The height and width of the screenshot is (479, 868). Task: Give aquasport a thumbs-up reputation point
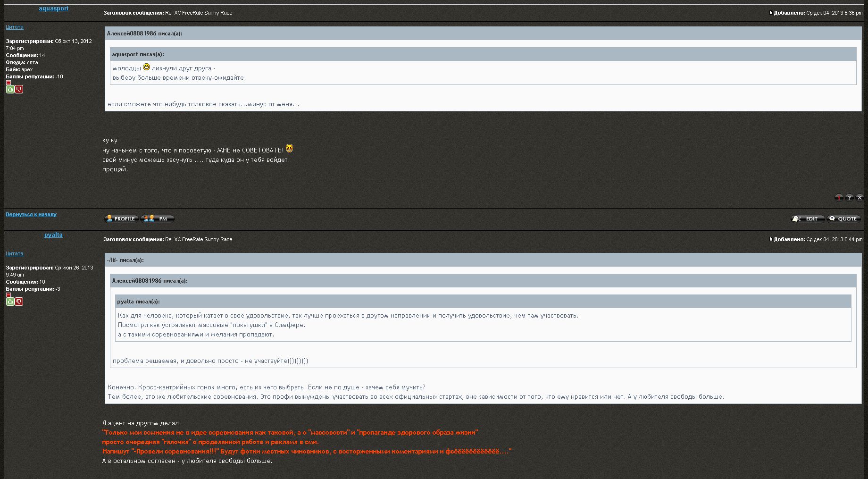pyautogui.click(x=10, y=89)
